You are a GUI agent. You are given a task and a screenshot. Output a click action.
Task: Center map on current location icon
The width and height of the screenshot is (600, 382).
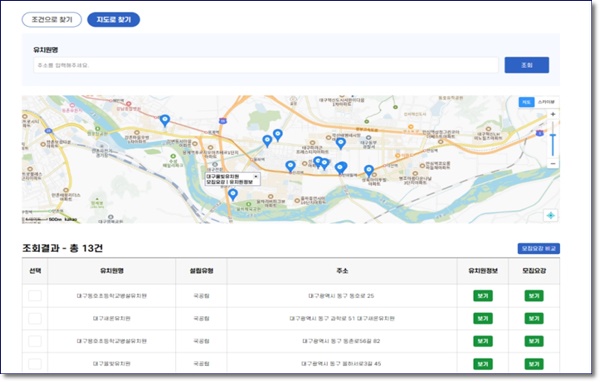click(551, 215)
